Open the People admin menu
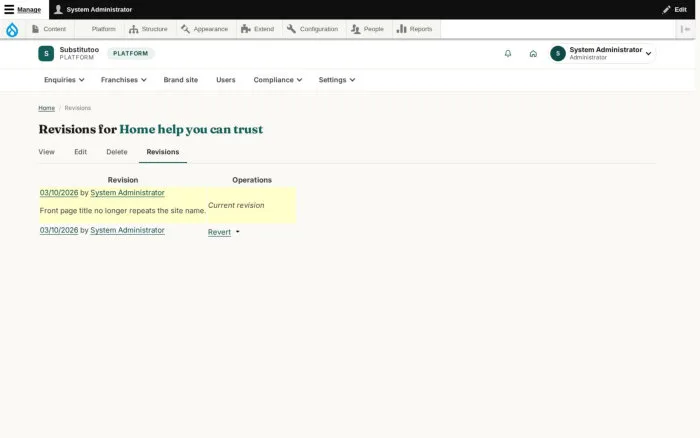 click(367, 29)
